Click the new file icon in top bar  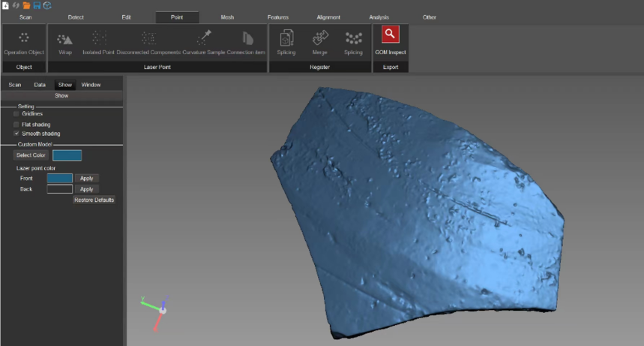(x=5, y=5)
